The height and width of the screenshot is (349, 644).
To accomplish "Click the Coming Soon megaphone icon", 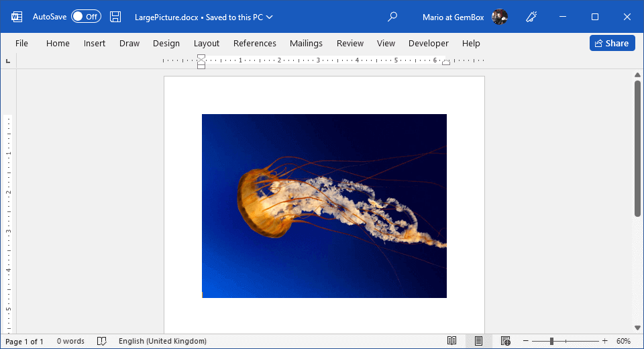I will pyautogui.click(x=532, y=17).
